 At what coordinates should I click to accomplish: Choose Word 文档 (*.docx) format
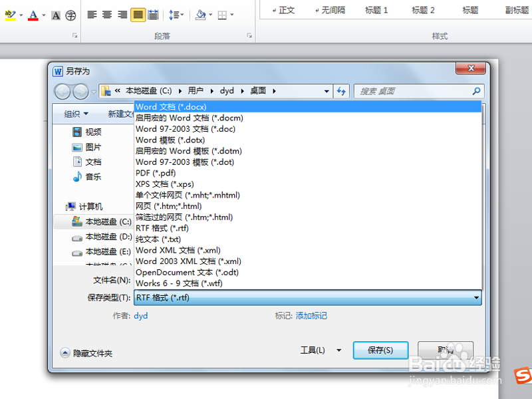coord(308,107)
